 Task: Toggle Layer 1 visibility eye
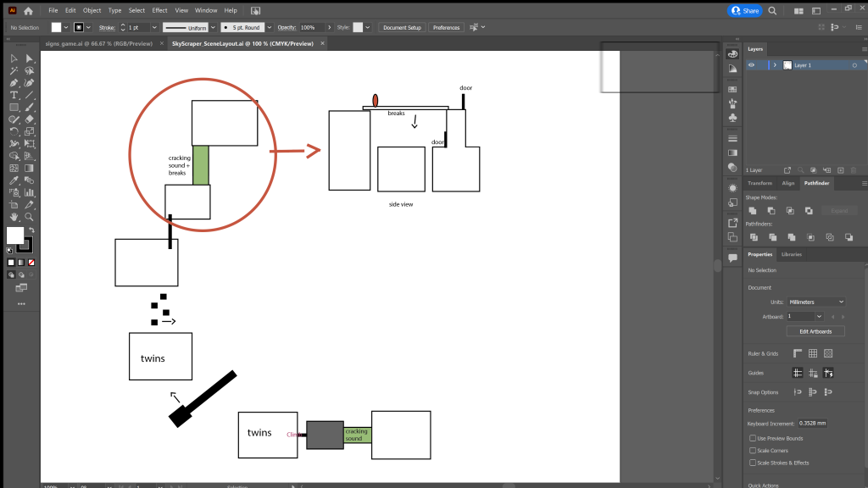(751, 65)
